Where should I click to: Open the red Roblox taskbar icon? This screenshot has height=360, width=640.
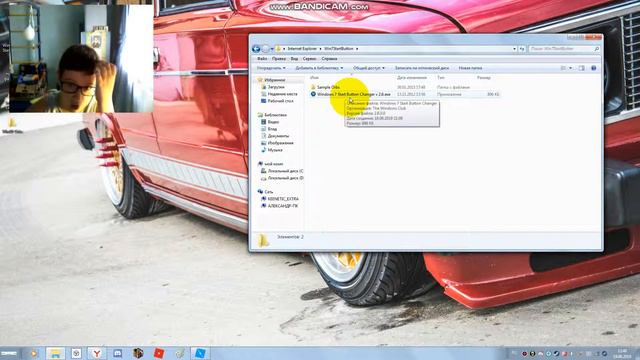(x=159, y=353)
